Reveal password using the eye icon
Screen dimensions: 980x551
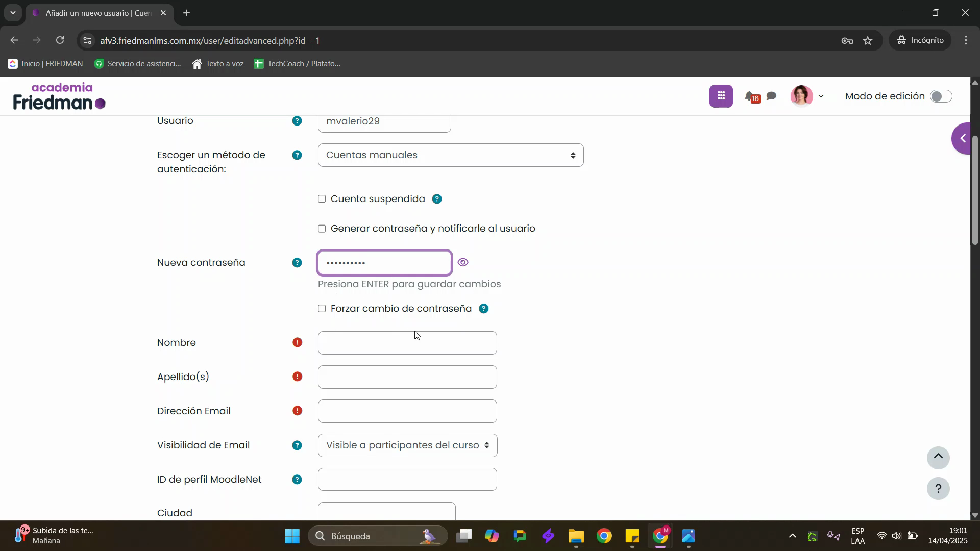coord(463,262)
